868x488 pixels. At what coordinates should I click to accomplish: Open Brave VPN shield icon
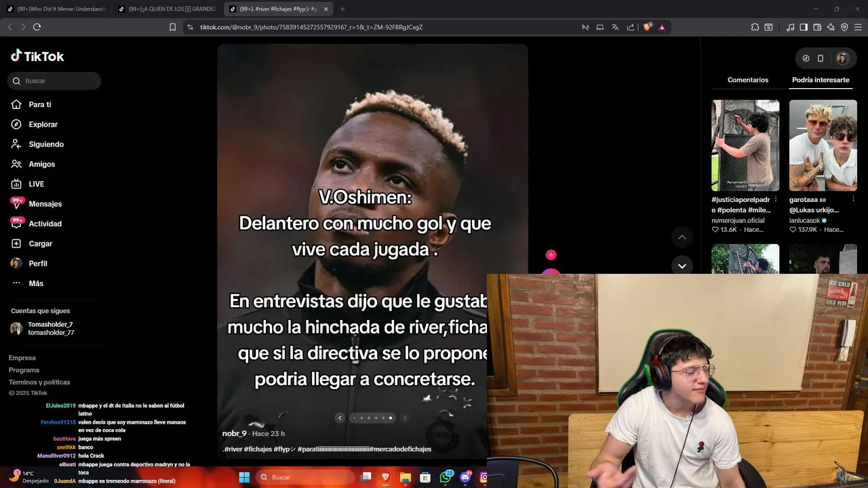pyautogui.click(x=844, y=27)
